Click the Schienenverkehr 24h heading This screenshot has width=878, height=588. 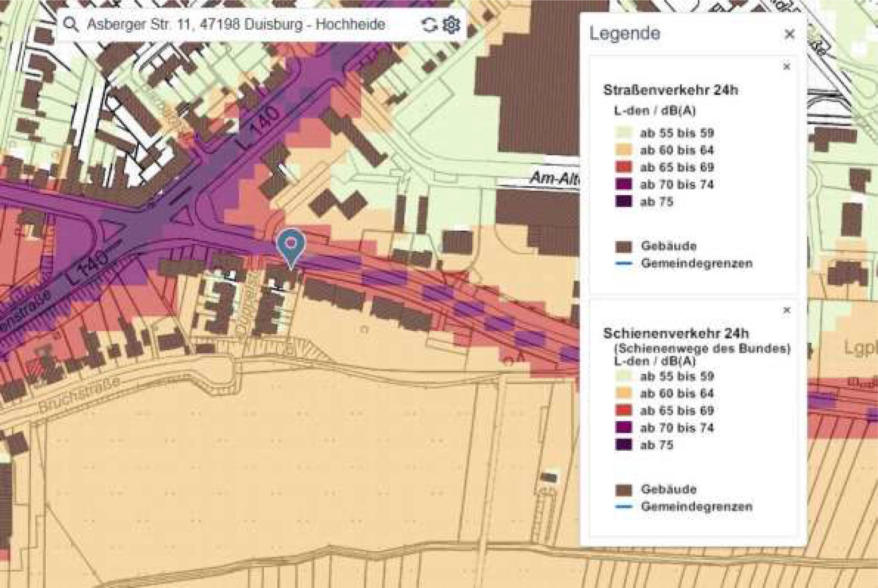[676, 333]
